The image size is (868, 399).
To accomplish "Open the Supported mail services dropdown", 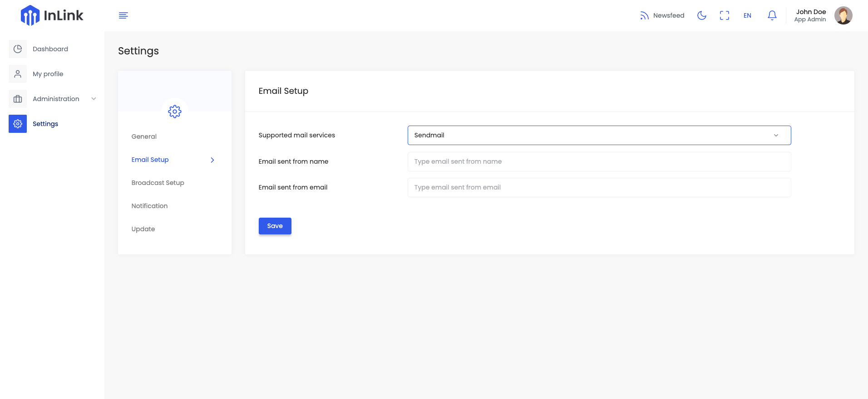I will click(x=599, y=135).
